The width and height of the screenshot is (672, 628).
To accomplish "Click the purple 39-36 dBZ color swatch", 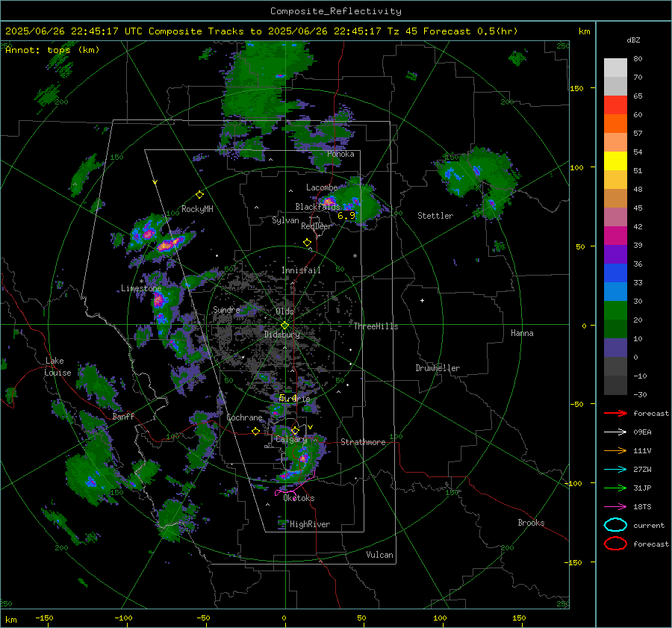I will point(615,254).
